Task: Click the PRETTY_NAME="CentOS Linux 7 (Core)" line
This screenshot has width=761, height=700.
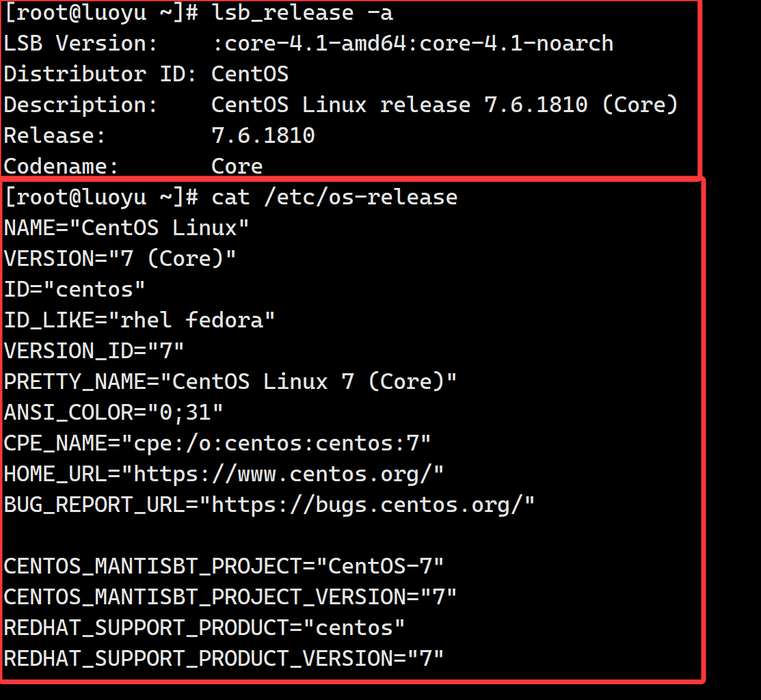Action: click(x=230, y=381)
